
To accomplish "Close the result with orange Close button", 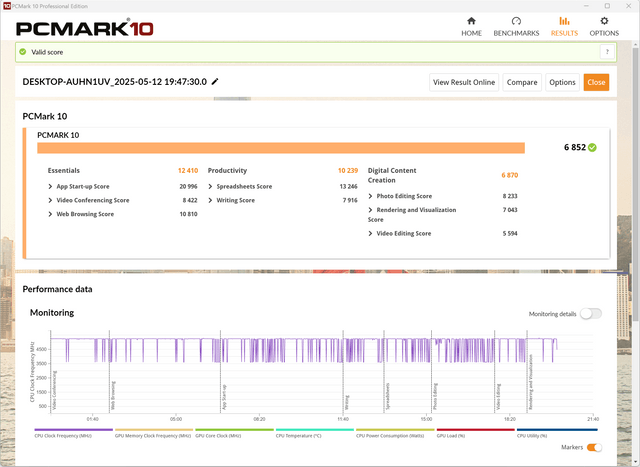I will (596, 82).
